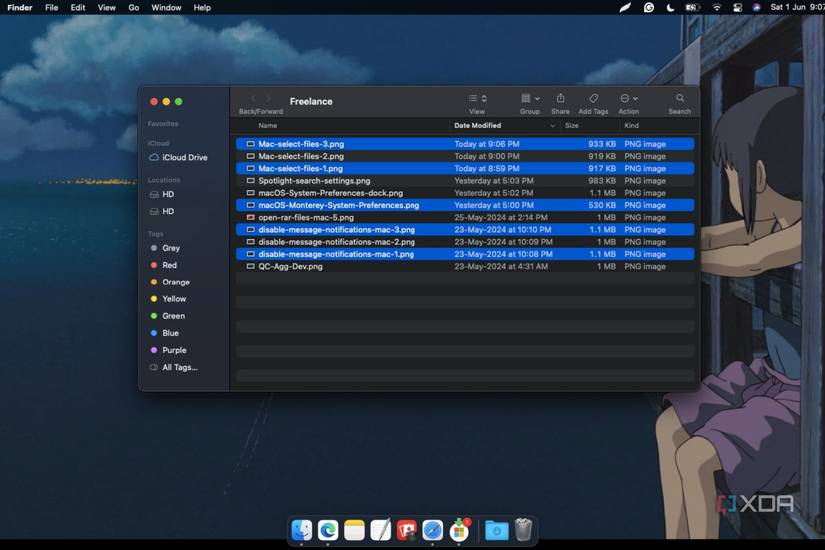The image size is (825, 550).
Task: Select the Red tag in sidebar
Action: coord(164,265)
